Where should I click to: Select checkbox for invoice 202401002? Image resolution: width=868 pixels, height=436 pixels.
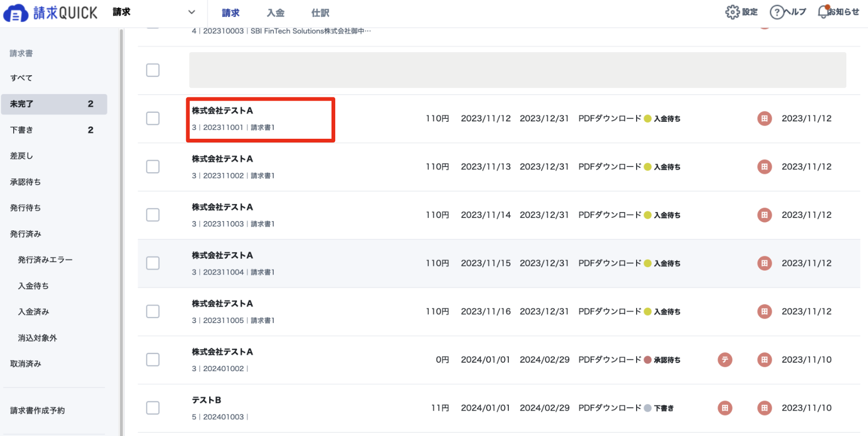point(153,360)
